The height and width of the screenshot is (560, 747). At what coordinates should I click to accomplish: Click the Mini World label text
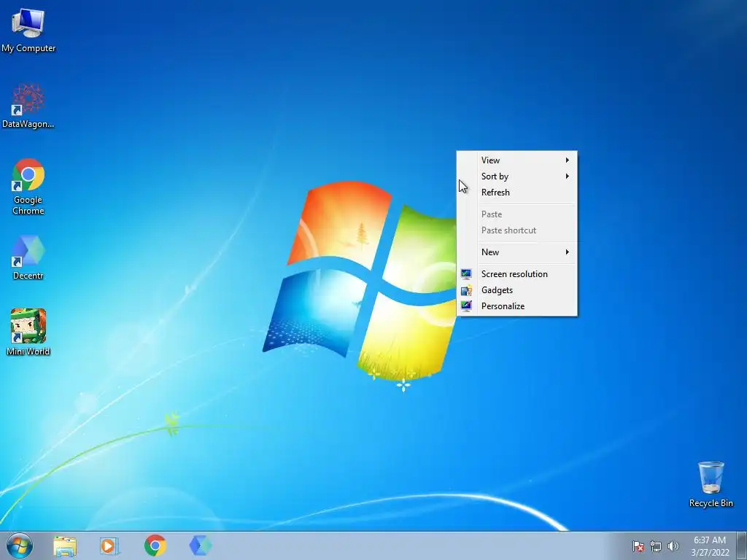[x=28, y=351]
